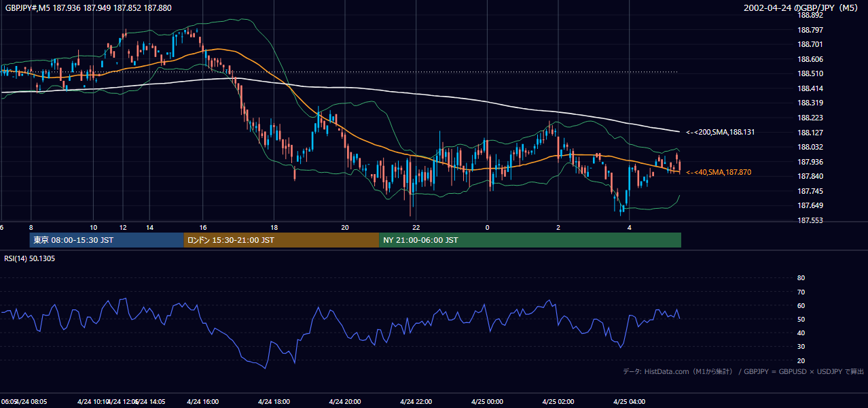
Task: Click the RSI scale value 50
Action: [x=801, y=319]
